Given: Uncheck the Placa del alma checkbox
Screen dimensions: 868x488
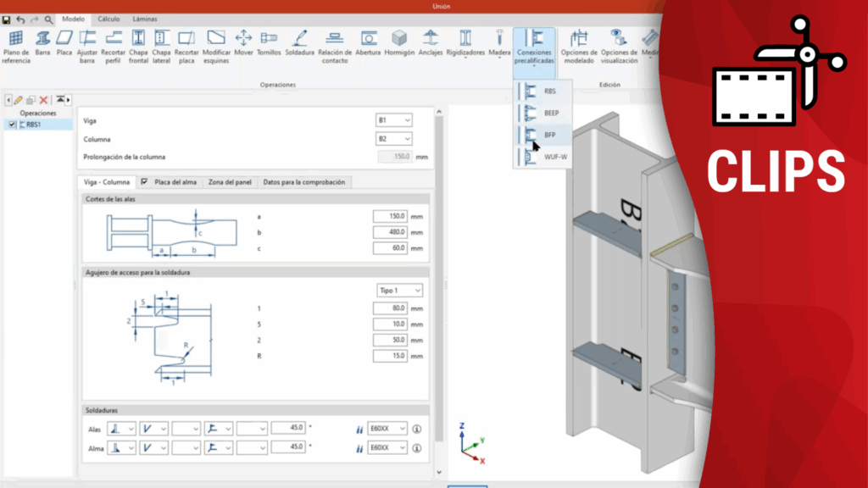Looking at the screenshot, I should point(145,182).
